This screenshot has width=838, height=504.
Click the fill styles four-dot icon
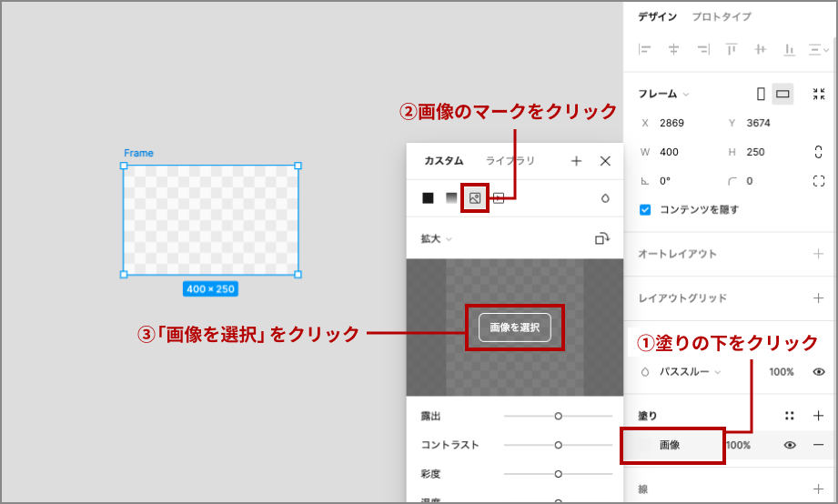[790, 416]
